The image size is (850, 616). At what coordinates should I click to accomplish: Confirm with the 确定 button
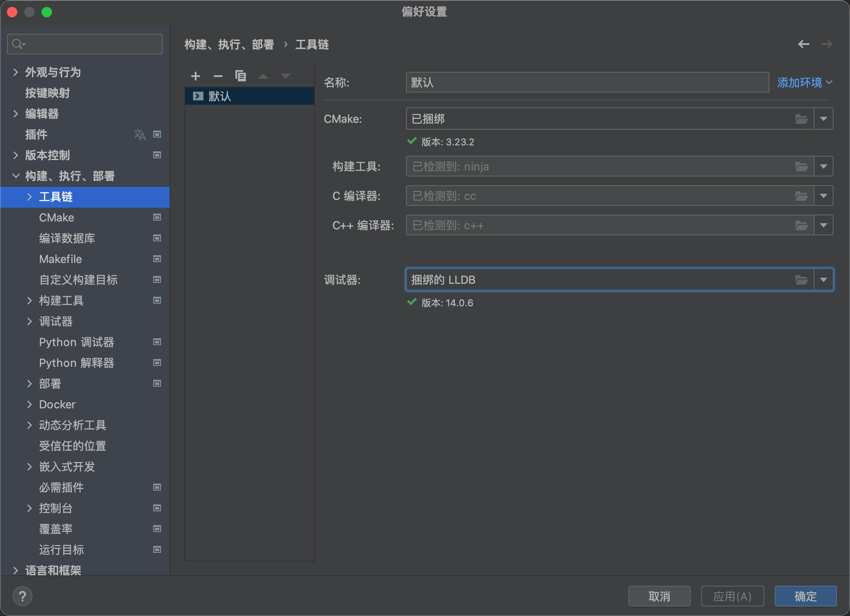pos(805,597)
